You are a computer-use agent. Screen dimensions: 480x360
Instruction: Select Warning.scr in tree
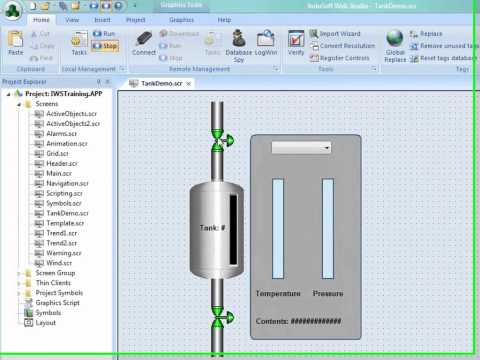[x=64, y=253]
